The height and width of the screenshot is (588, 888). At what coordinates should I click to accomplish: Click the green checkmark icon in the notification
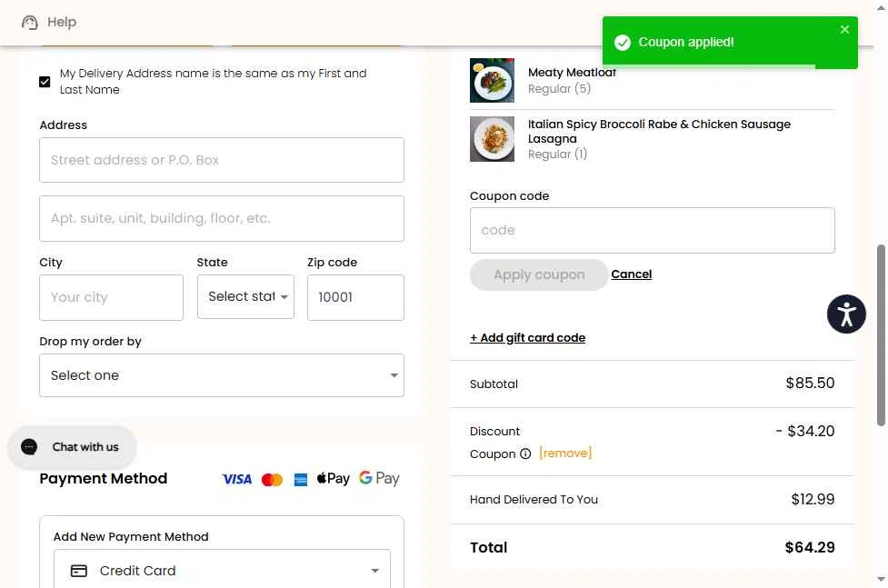click(623, 43)
